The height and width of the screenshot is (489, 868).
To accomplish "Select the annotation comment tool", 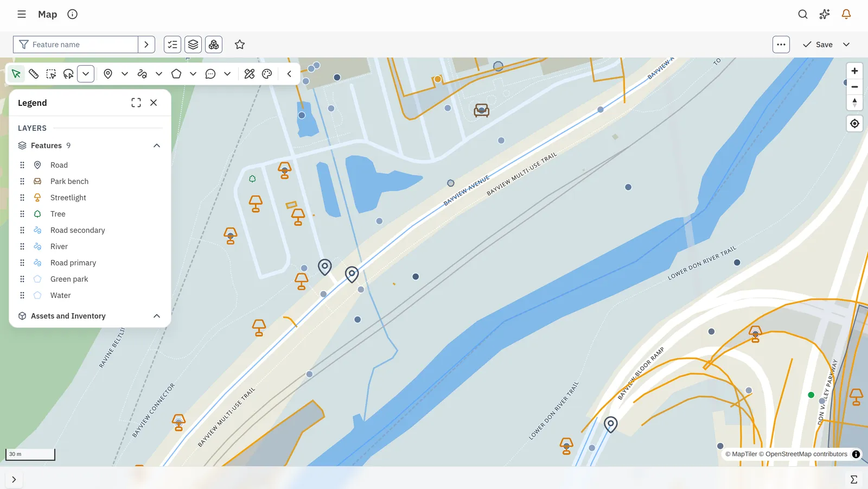I will click(x=210, y=74).
